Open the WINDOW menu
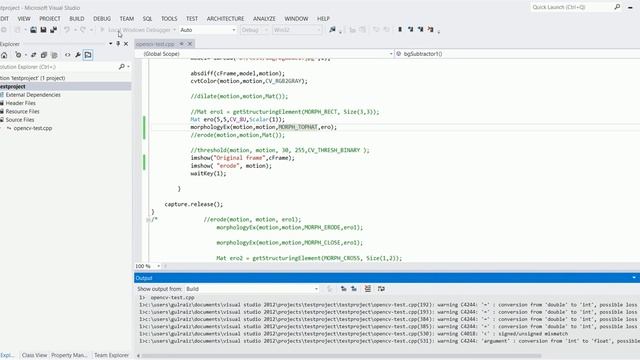This screenshot has height=360, width=640. tap(296, 18)
